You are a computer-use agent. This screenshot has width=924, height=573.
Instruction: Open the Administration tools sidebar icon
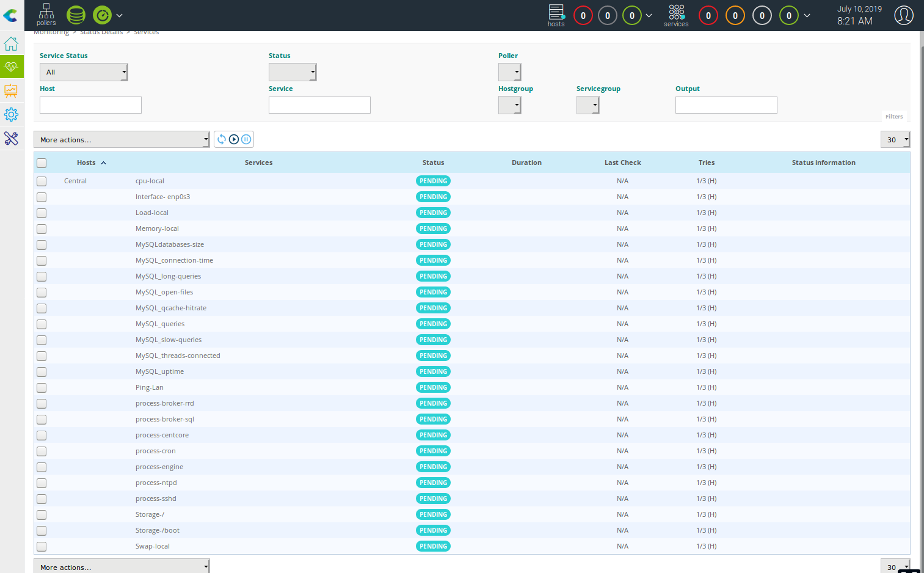coord(11,139)
